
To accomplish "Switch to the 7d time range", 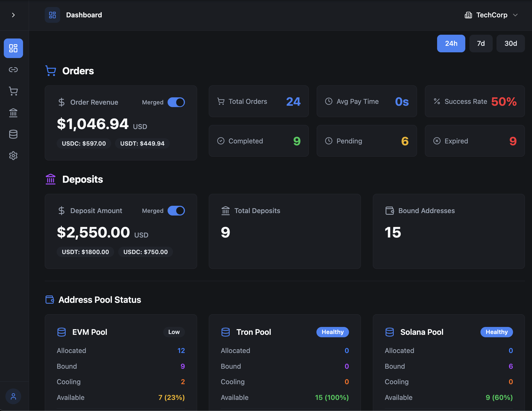I will tap(481, 43).
